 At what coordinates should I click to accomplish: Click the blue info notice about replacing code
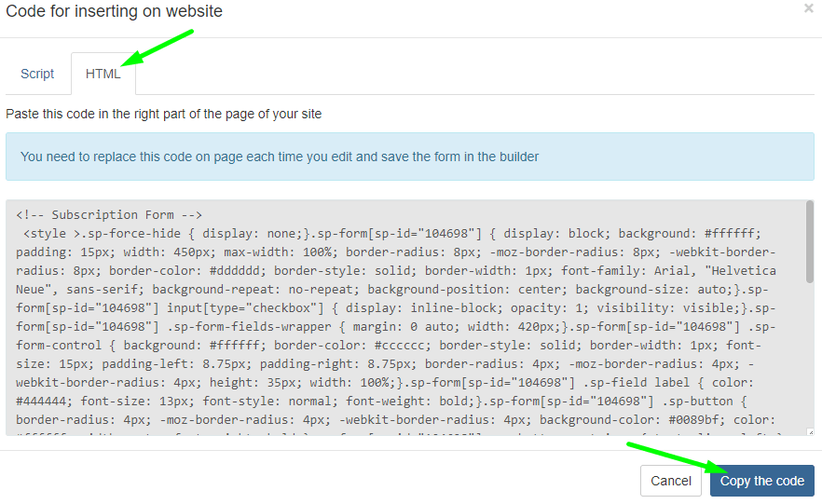tap(409, 157)
